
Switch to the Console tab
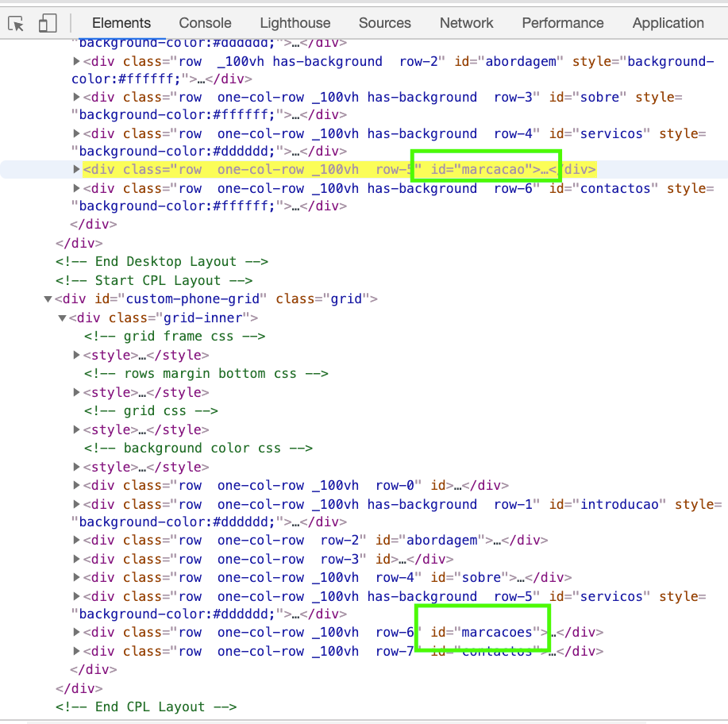(x=204, y=23)
